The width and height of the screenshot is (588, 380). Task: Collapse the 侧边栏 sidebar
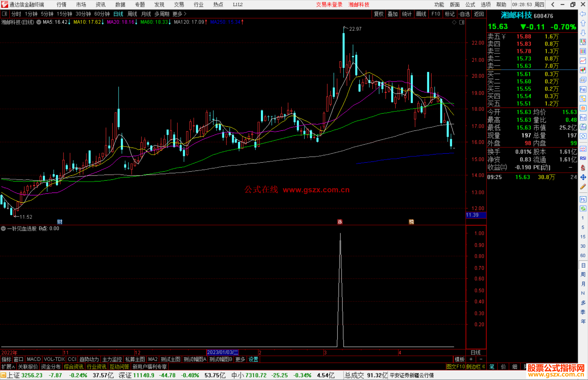[x=476, y=367]
